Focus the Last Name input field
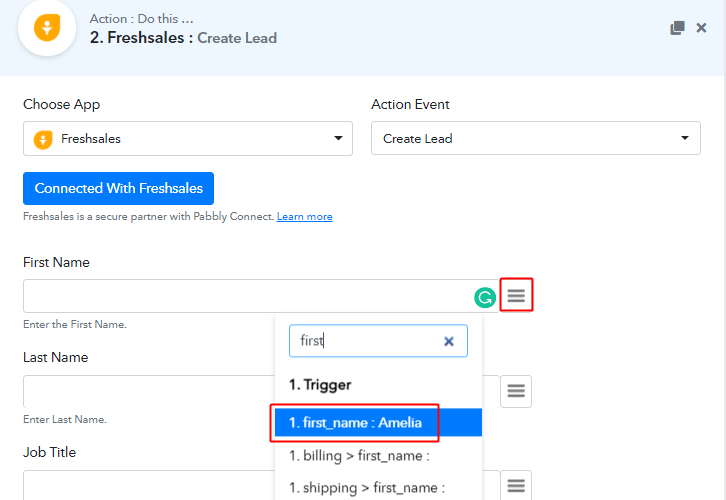Image resolution: width=726 pixels, height=500 pixels. [149, 391]
